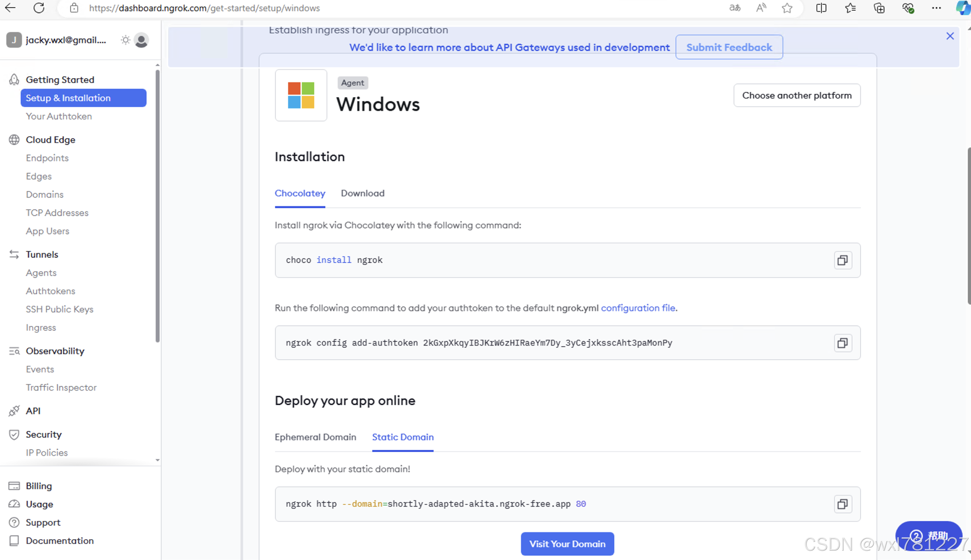Open browser essentials heart icon

[908, 8]
